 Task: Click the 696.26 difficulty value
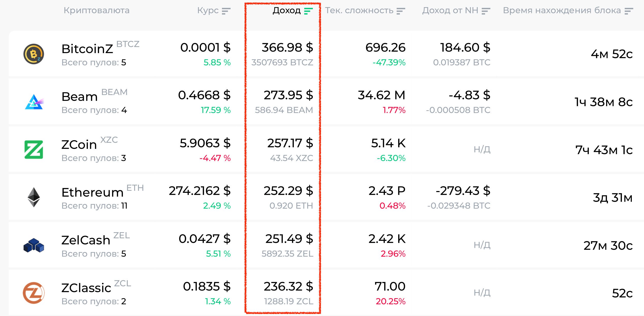385,48
